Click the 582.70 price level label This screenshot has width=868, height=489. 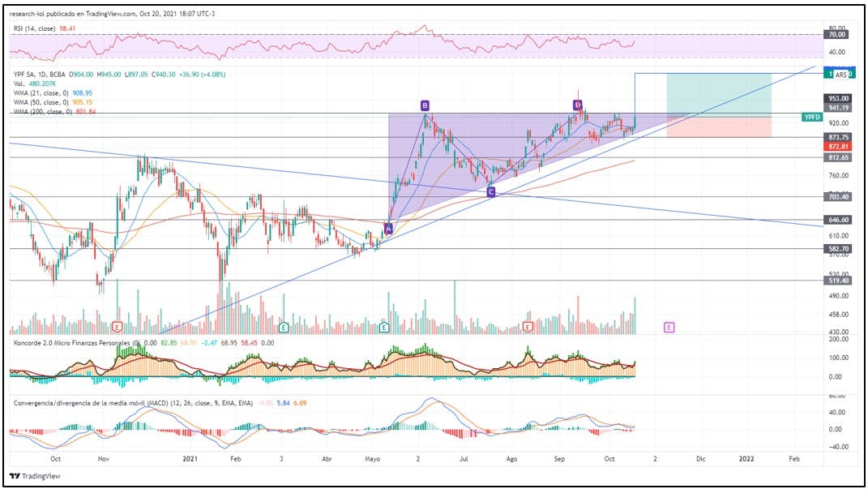pos(838,249)
